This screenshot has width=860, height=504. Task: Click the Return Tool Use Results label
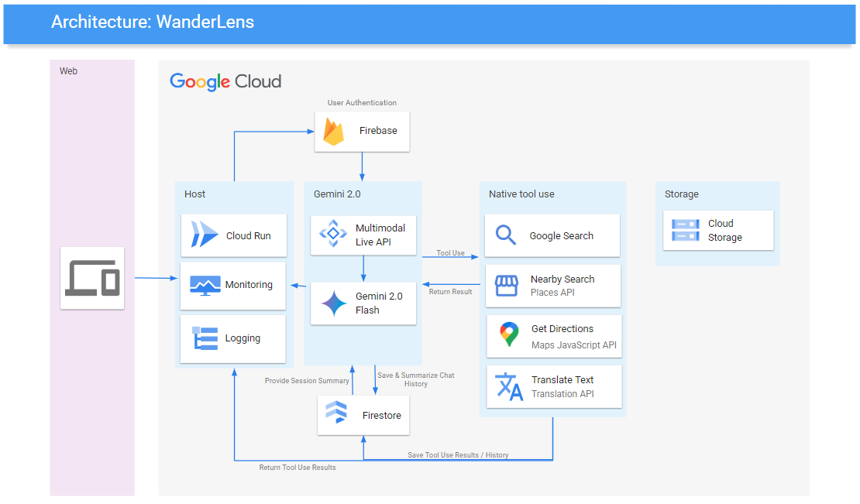tap(298, 468)
